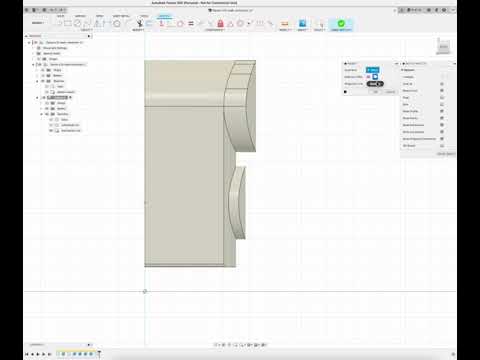
Task: Collapse the Browser panel header arrow
Action: [26, 36]
